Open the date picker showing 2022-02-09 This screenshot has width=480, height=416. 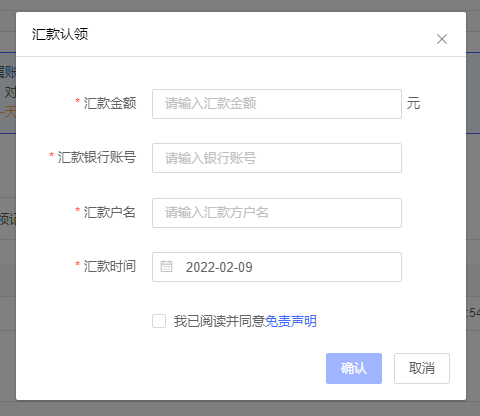tap(277, 267)
